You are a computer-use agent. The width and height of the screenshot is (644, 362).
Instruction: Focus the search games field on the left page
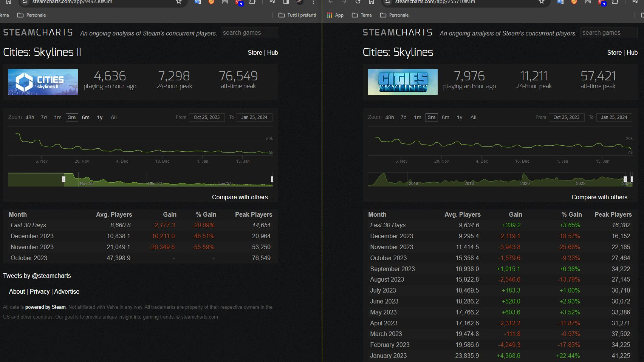click(x=249, y=33)
